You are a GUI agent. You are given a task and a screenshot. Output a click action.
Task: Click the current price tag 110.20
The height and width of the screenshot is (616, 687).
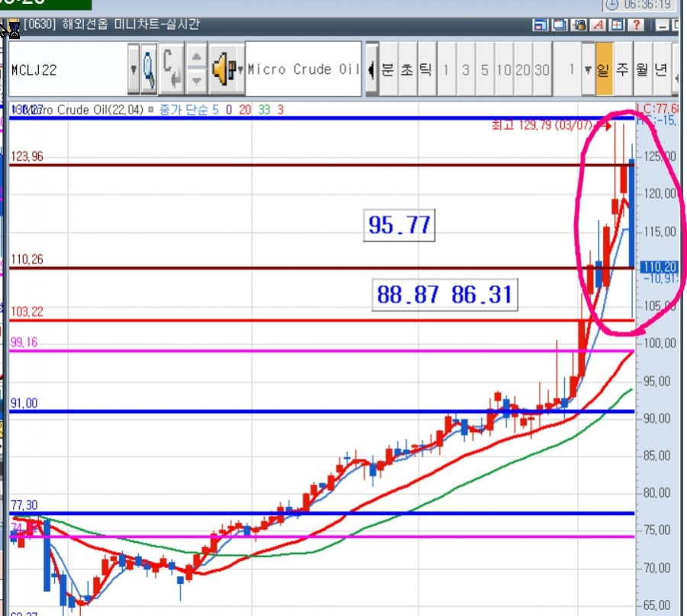tap(660, 267)
